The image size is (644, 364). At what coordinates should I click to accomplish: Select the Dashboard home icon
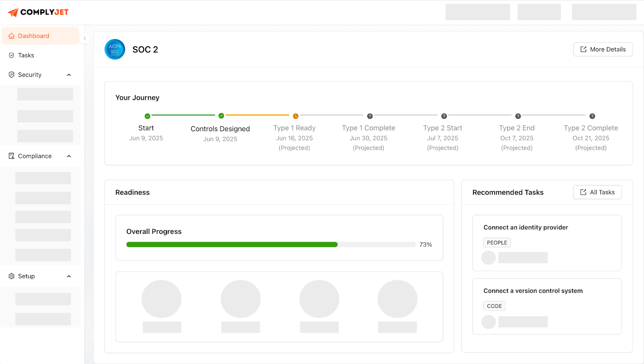pyautogui.click(x=11, y=35)
